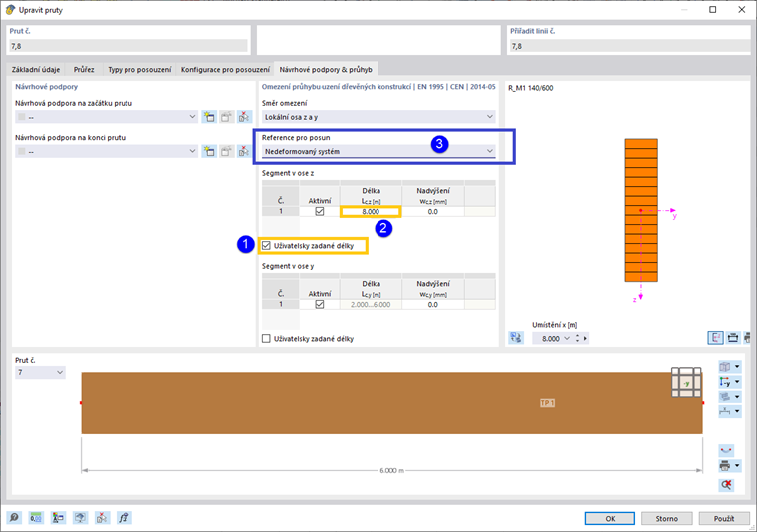Screen dimensions: 757x532
Task: Click the colored display properties icon in bottom toolbar
Action: point(58,518)
